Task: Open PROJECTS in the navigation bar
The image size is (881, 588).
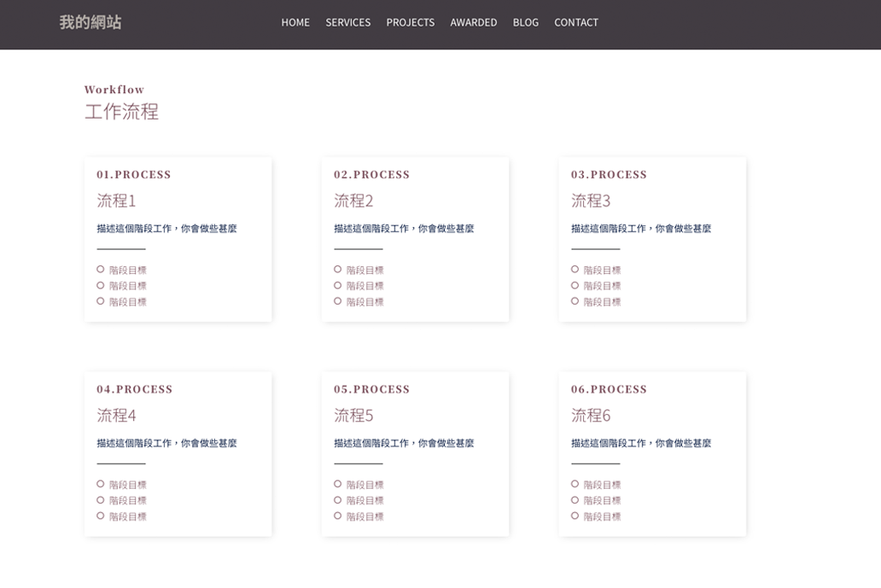Action: [410, 22]
